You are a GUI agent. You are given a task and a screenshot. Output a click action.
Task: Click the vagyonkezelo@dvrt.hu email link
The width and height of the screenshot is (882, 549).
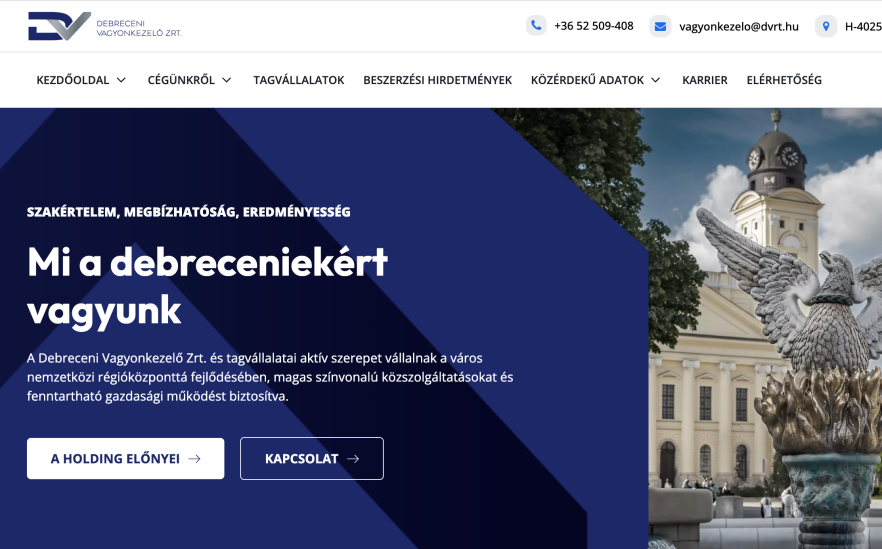point(739,26)
